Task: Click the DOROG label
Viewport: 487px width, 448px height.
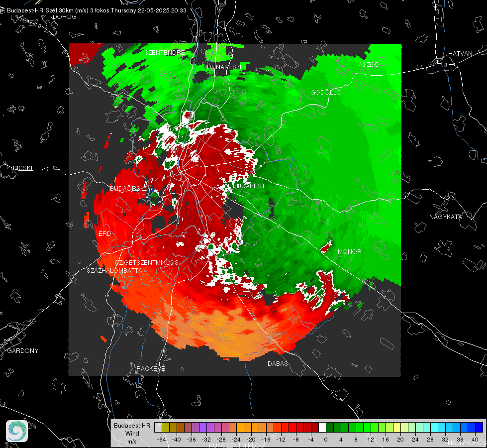Action: click(x=65, y=17)
